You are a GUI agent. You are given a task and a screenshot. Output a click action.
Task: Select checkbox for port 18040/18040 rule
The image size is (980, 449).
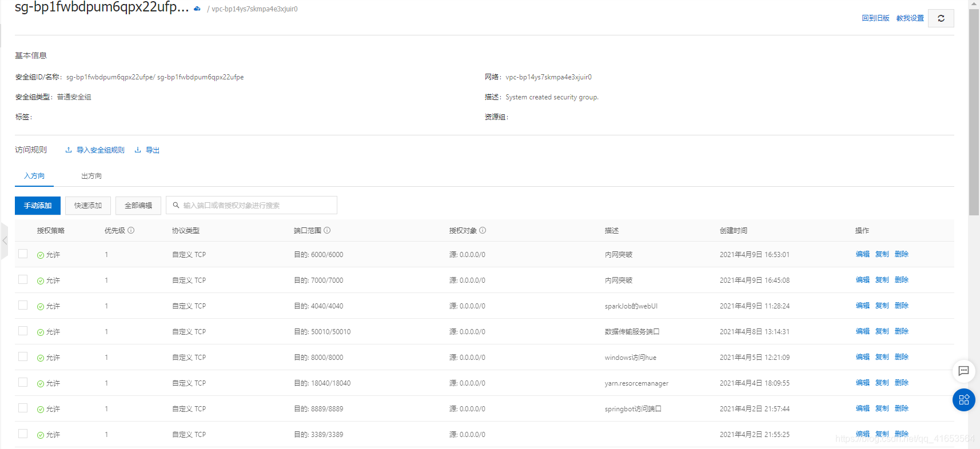coord(23,382)
